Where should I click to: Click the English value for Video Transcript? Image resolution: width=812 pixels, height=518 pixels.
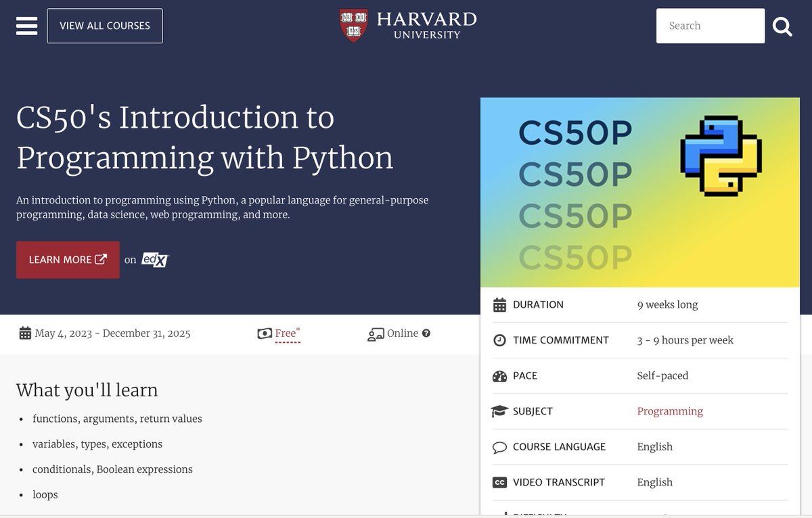tap(654, 482)
